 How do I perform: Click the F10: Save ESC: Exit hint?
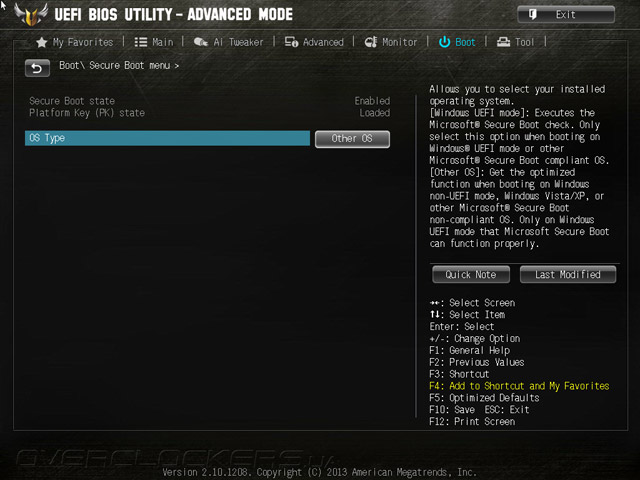[x=479, y=410]
